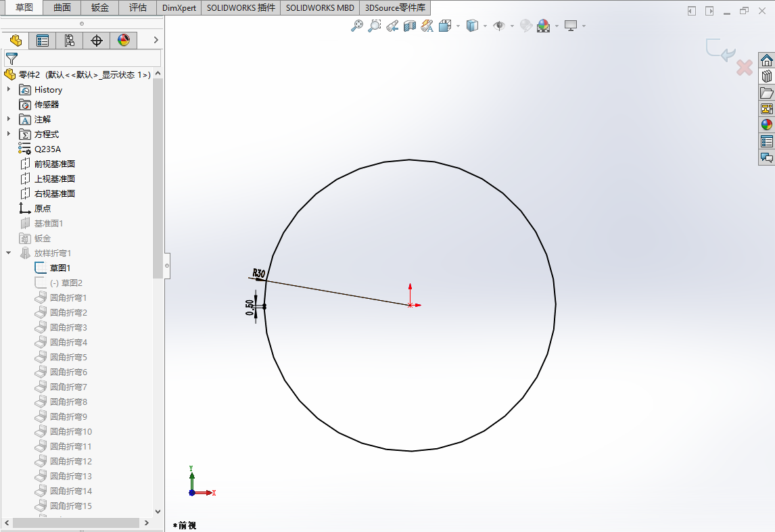Click the View Orientation cube icon

coord(445,26)
